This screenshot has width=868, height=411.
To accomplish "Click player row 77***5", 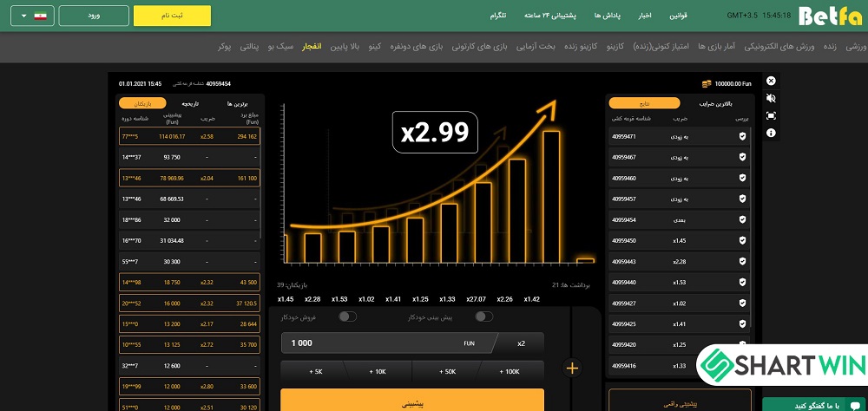I will coord(189,136).
